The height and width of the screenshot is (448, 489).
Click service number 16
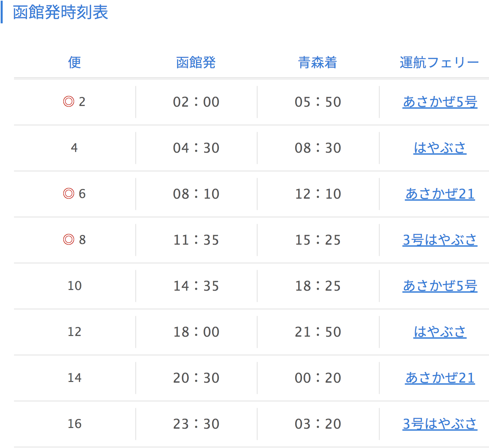point(75,424)
